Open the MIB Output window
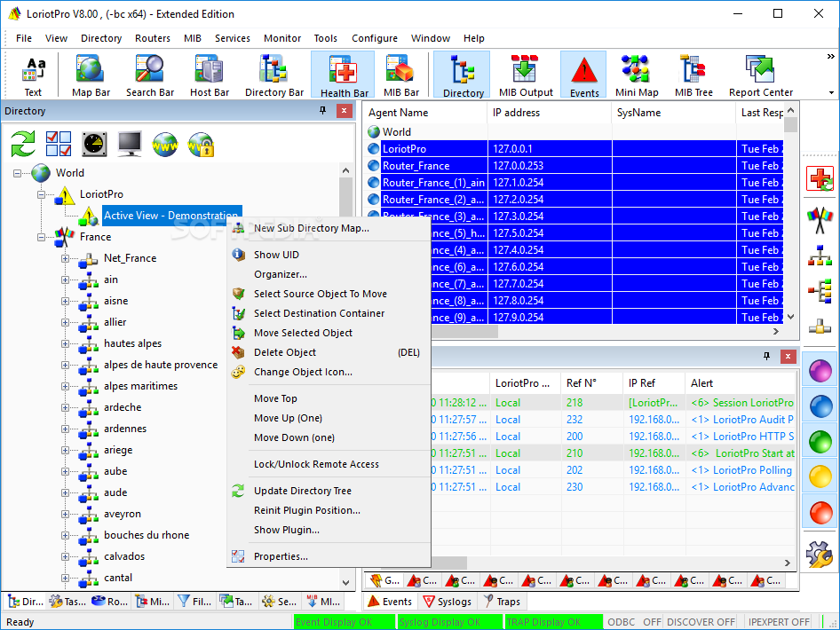 click(x=526, y=76)
